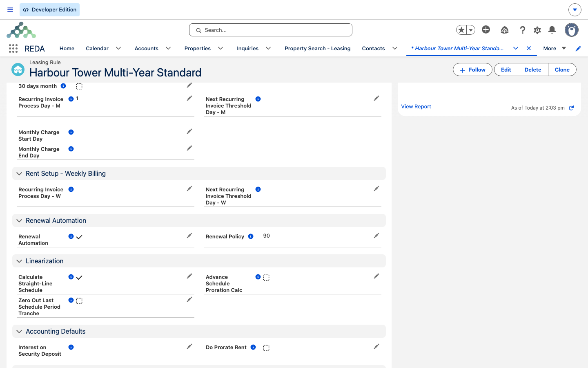Screen dimensions: 588x368
Task: Edit Interest on Security Deposit pencil icon
Action: tap(189, 346)
